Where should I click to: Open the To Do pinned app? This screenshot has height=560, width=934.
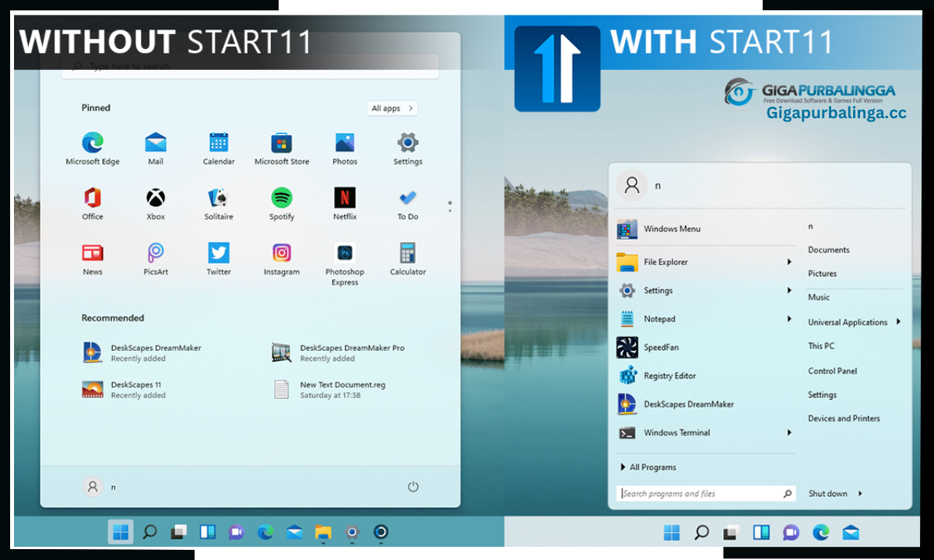click(x=408, y=204)
